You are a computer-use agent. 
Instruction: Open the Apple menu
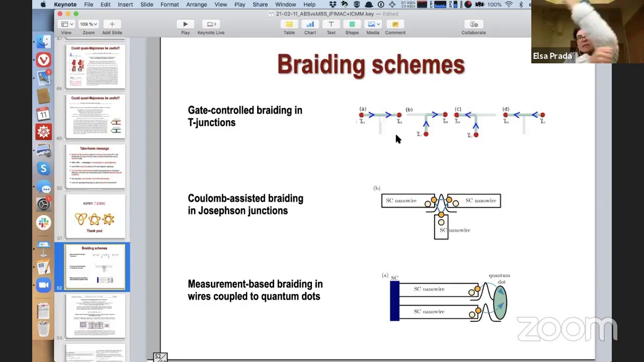(43, 5)
